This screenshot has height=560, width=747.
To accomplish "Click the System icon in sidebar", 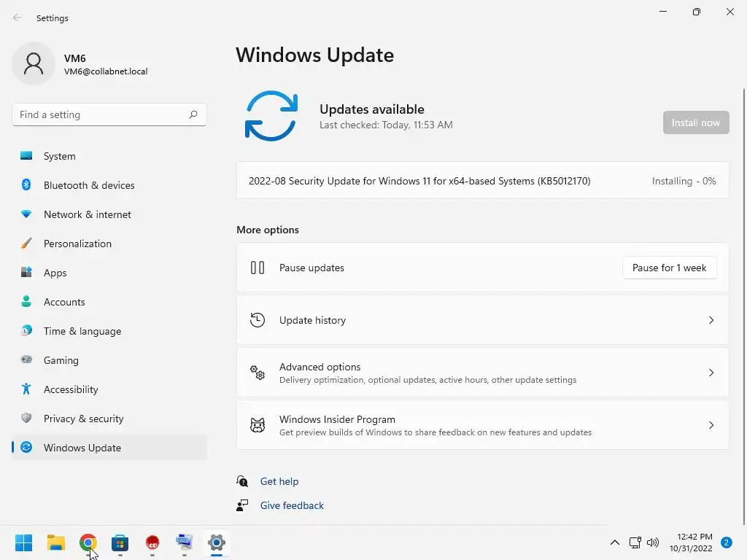I will pos(26,156).
